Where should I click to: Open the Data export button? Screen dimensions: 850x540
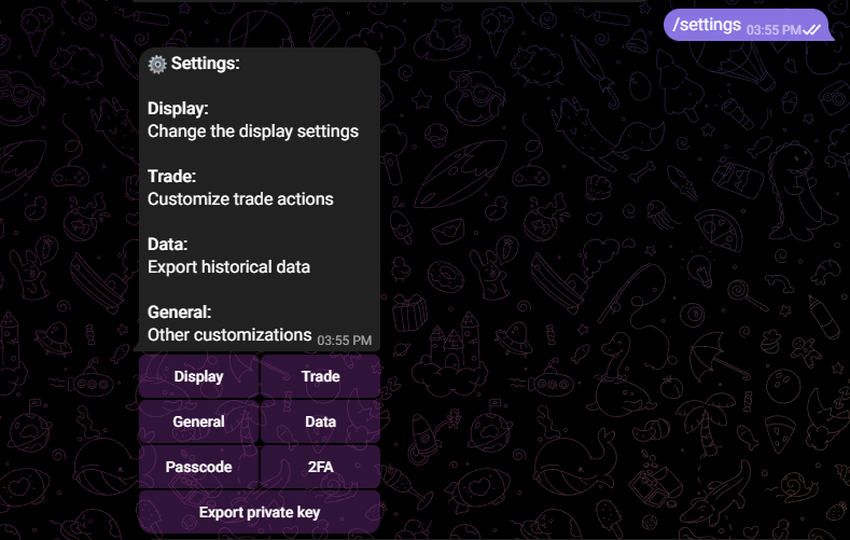point(320,422)
